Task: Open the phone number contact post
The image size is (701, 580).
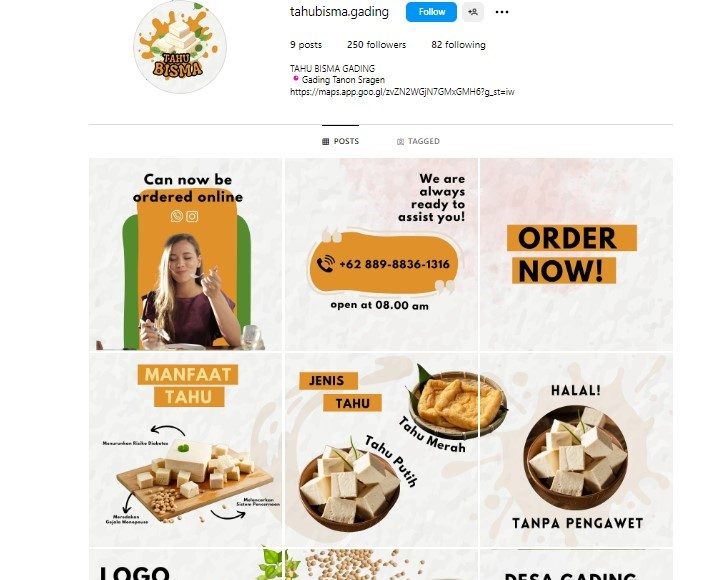Action: pyautogui.click(x=381, y=254)
